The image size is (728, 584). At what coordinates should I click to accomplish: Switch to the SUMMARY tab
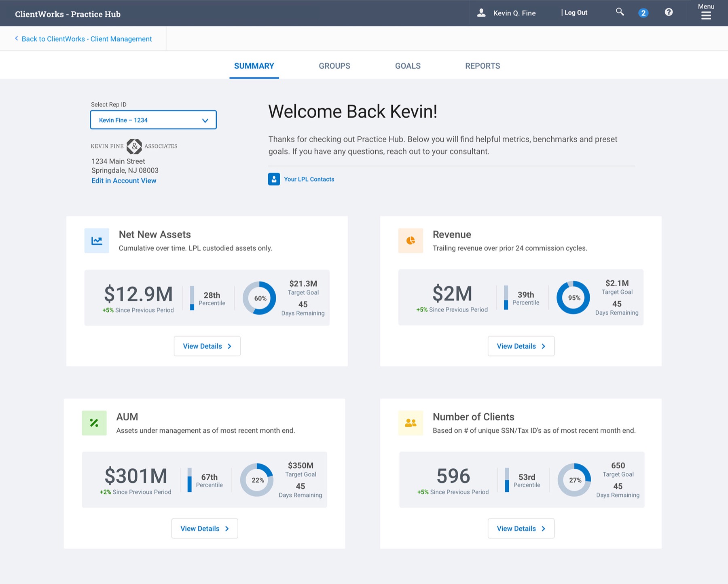tap(254, 66)
